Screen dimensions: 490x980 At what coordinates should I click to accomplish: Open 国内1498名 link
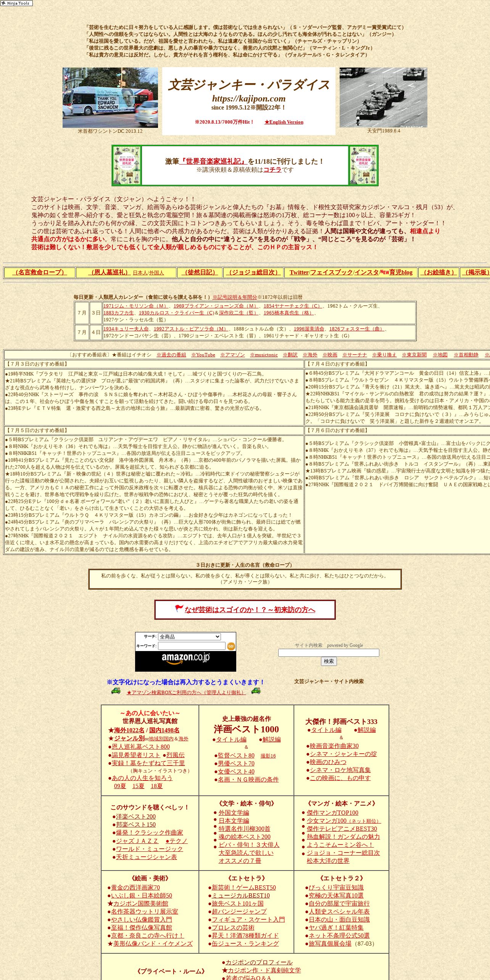click(x=164, y=730)
